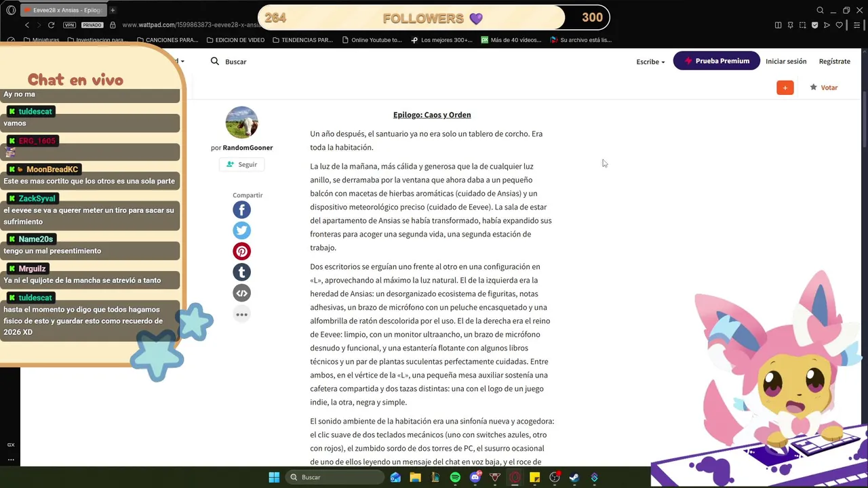Screen dimensions: 868x488
Task: Open the author avatar picture
Action: click(241, 123)
